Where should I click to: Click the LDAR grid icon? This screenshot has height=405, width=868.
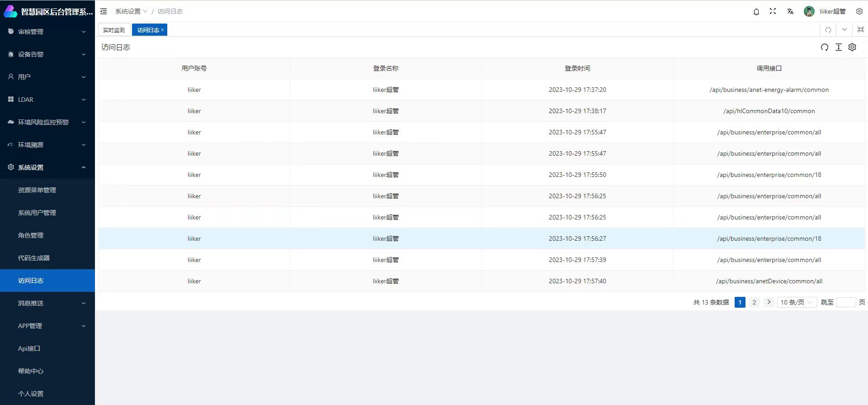(x=11, y=99)
